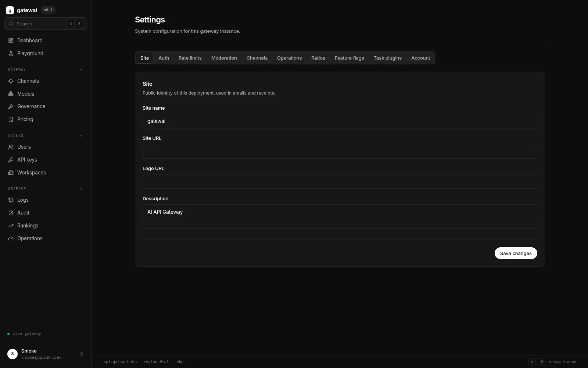588x368 pixels.
Task: Click the Description text area
Action: (x=340, y=216)
